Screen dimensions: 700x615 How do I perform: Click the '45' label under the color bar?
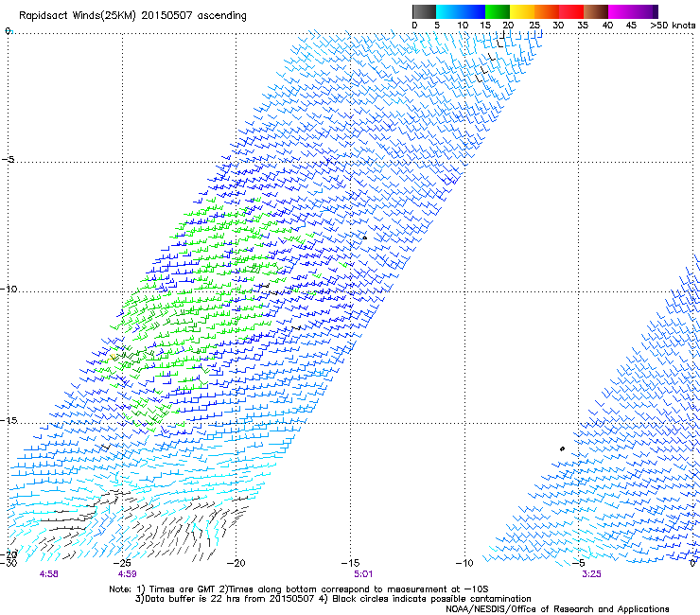(631, 25)
